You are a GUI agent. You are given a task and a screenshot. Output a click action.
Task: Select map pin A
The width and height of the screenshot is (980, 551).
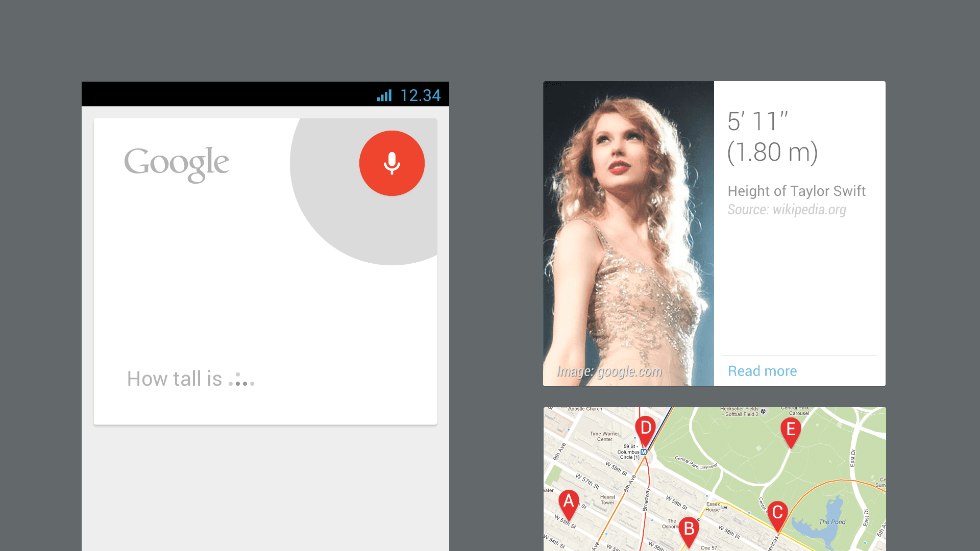coord(569,505)
